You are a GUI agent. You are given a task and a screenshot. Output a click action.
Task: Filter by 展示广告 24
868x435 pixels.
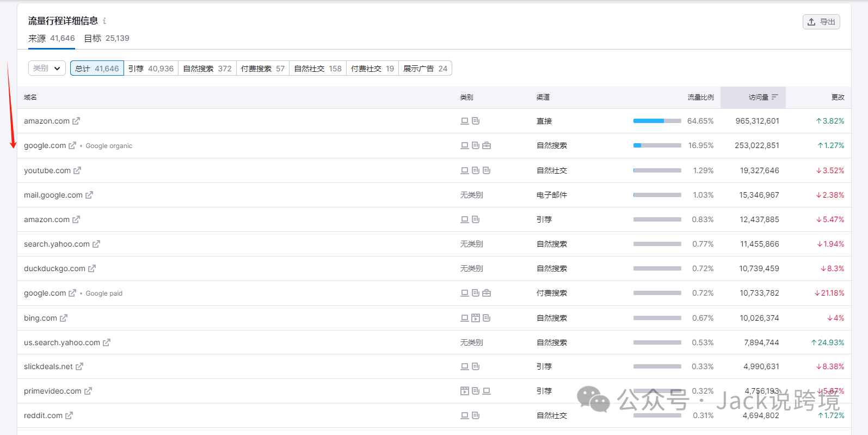point(425,69)
